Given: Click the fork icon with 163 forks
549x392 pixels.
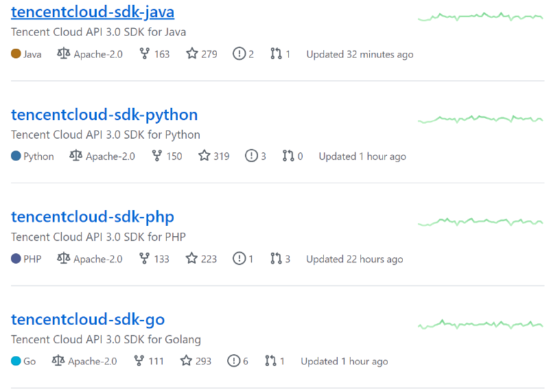Looking at the screenshot, I should coord(144,54).
